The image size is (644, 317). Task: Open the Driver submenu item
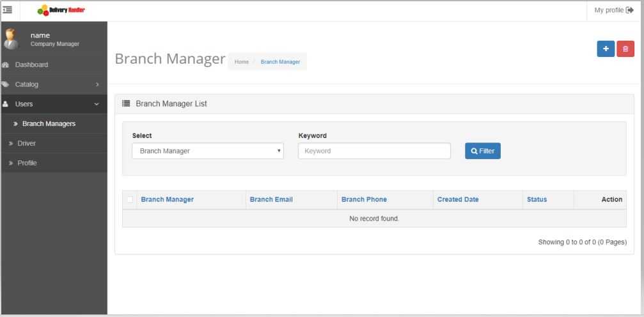pos(54,143)
